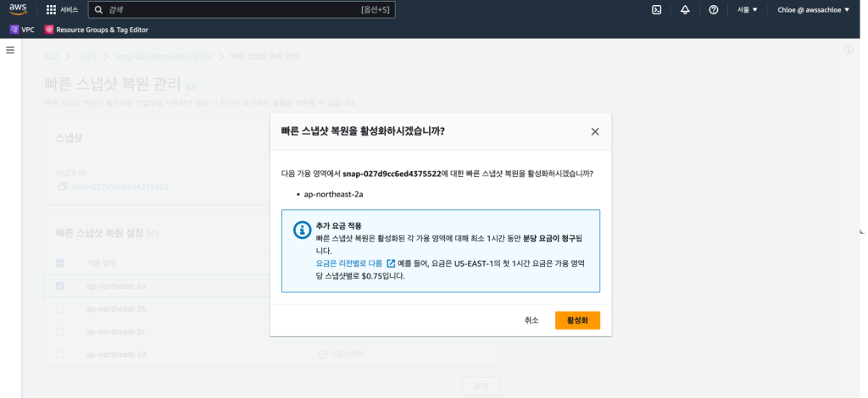Toggle the ap-northeast-2a checkbox

[60, 285]
